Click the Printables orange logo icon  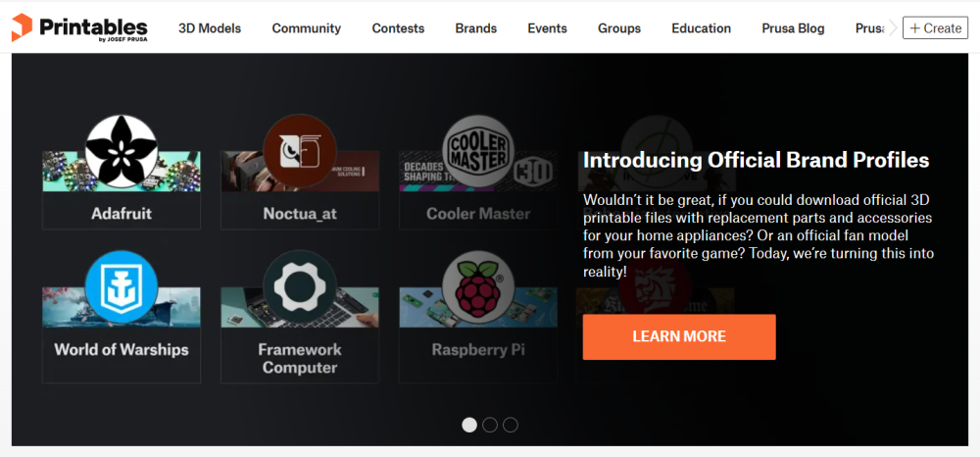tap(22, 27)
